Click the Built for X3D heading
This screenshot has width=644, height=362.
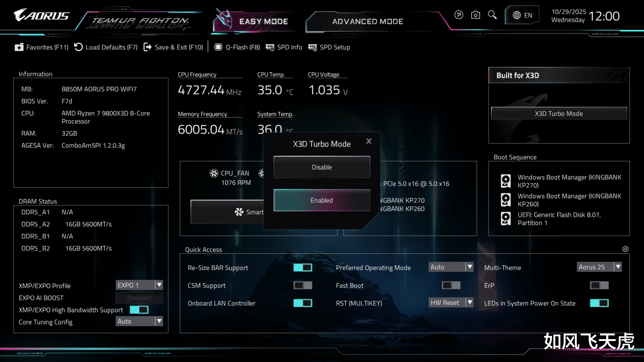[517, 76]
